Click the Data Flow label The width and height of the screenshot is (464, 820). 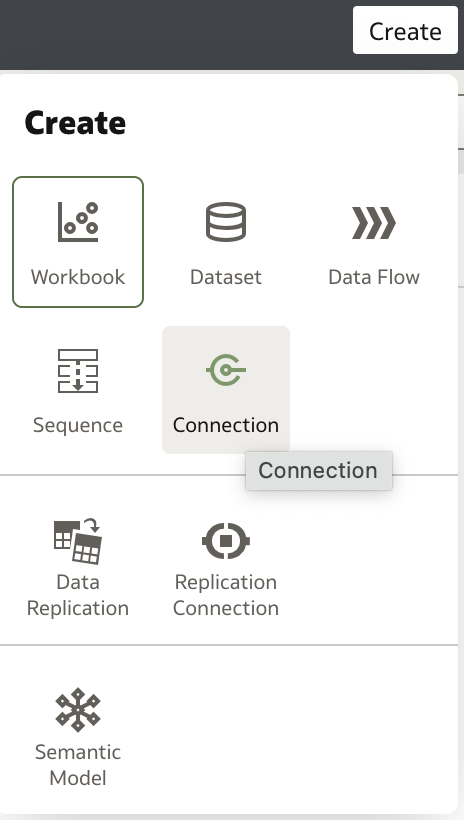[374, 277]
